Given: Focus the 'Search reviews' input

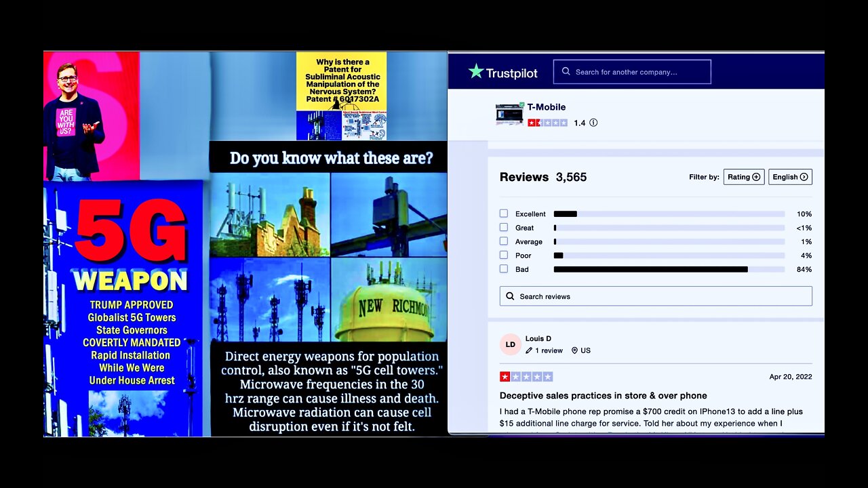Looking at the screenshot, I should [x=656, y=296].
